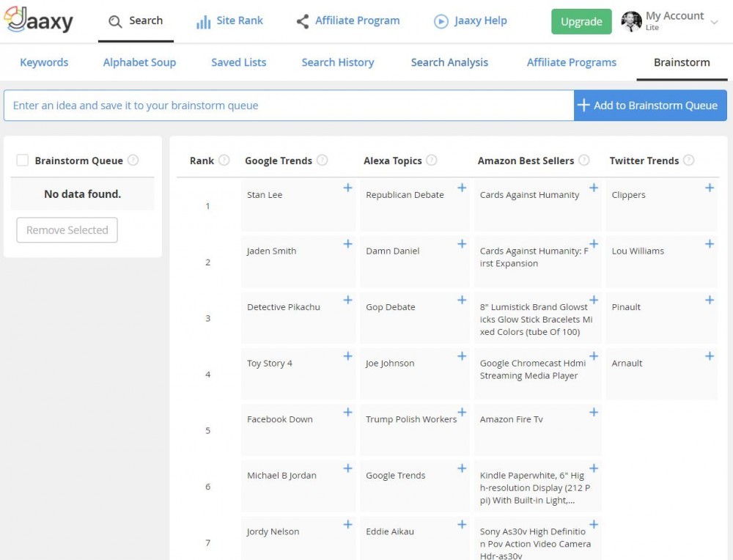
Task: Click the Jaaxy logo
Action: [38, 20]
